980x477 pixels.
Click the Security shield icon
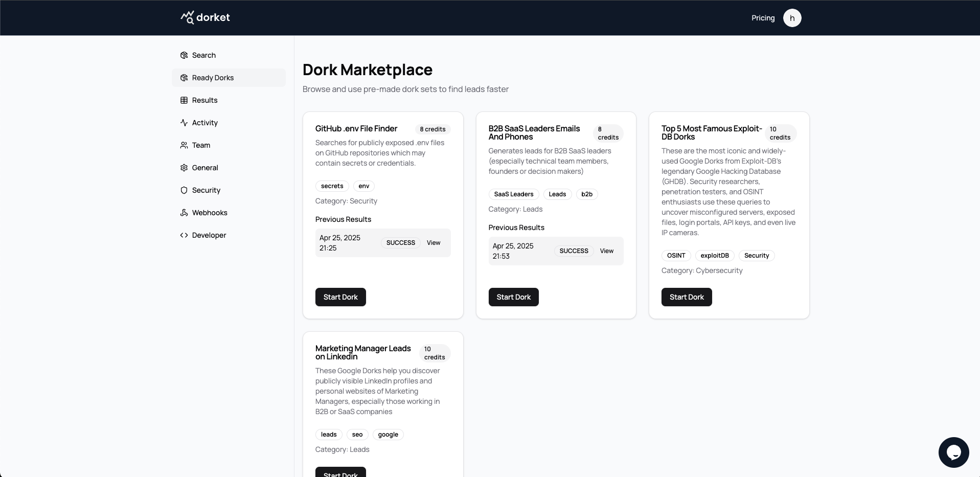[184, 190]
